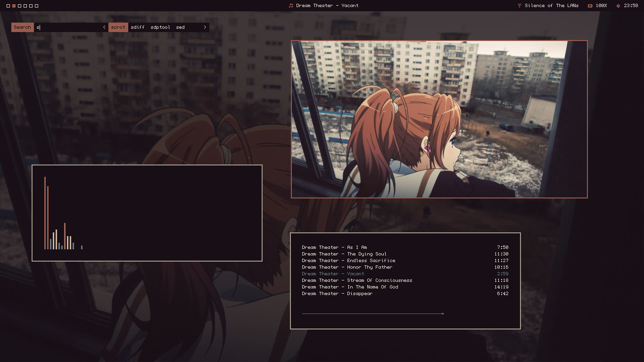Select the highlighted second workspace square
Image resolution: width=644 pixels, height=362 pixels.
[x=14, y=6]
